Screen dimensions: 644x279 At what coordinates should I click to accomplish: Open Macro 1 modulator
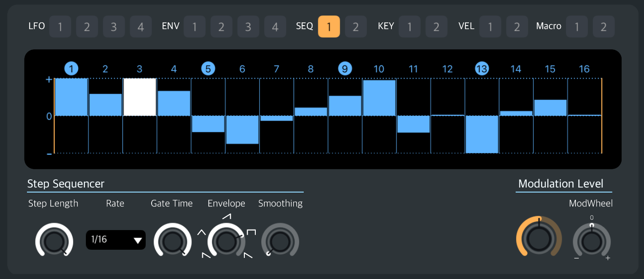click(x=576, y=27)
